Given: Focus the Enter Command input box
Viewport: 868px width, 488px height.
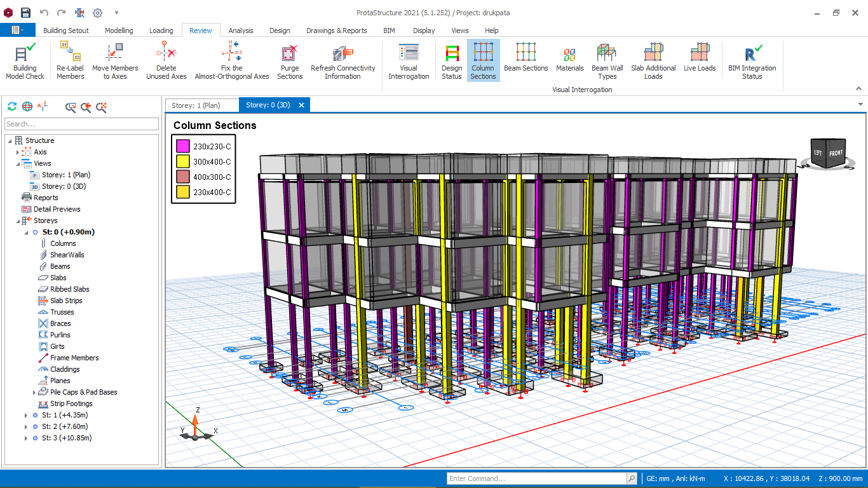Looking at the screenshot, I should [536, 478].
